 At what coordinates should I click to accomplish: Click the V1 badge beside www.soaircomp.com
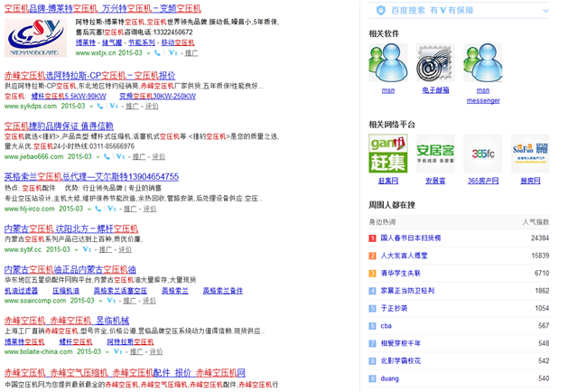point(111,301)
